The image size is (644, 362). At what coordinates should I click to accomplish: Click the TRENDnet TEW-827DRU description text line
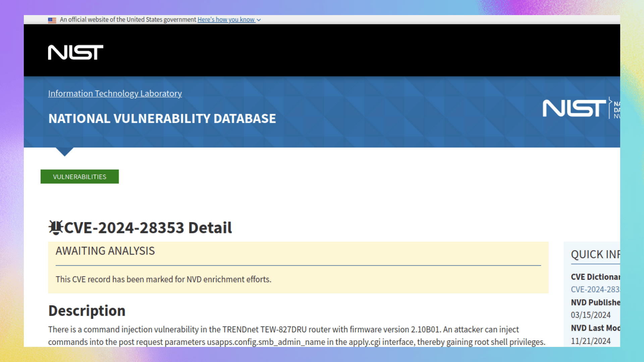tap(283, 329)
